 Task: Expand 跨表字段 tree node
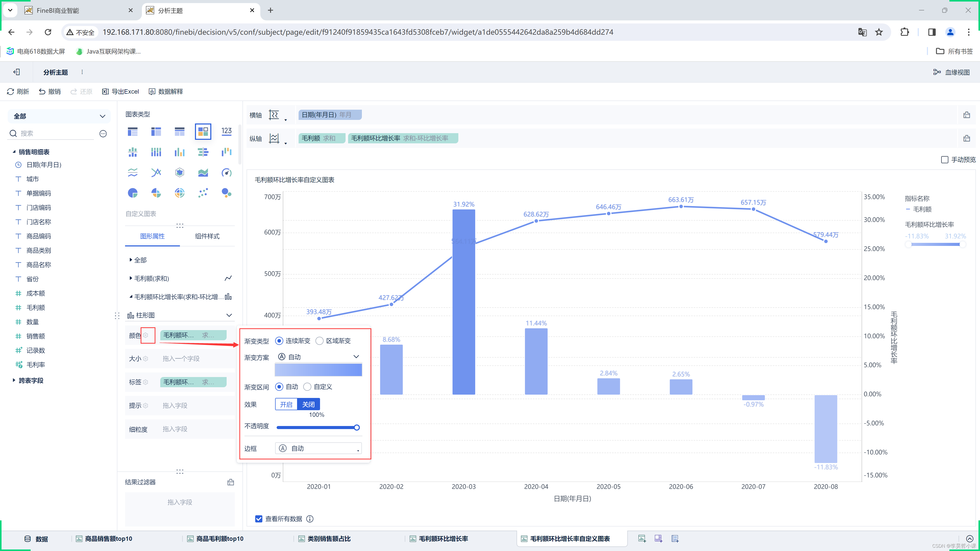[14, 380]
